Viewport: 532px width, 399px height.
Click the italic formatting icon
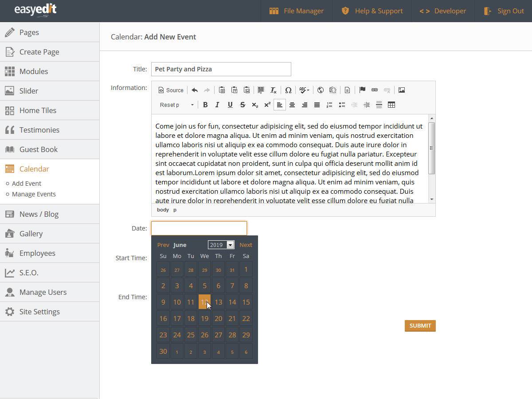(217, 105)
